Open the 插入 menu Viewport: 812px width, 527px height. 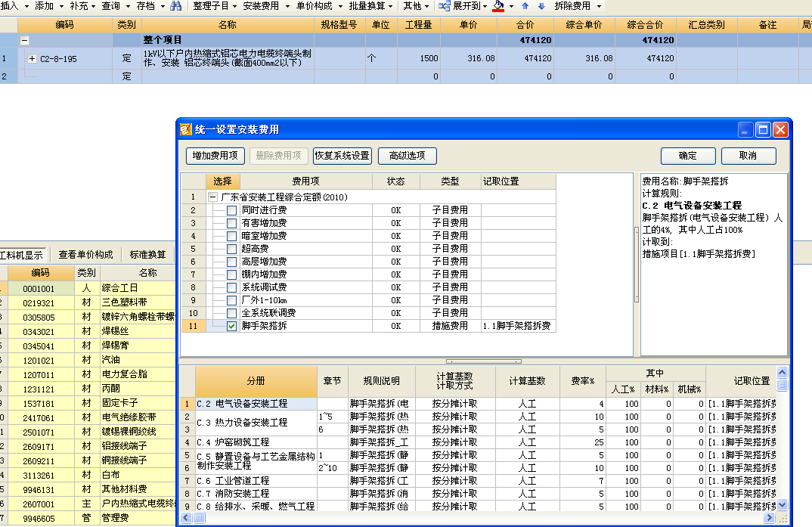pyautogui.click(x=14, y=6)
